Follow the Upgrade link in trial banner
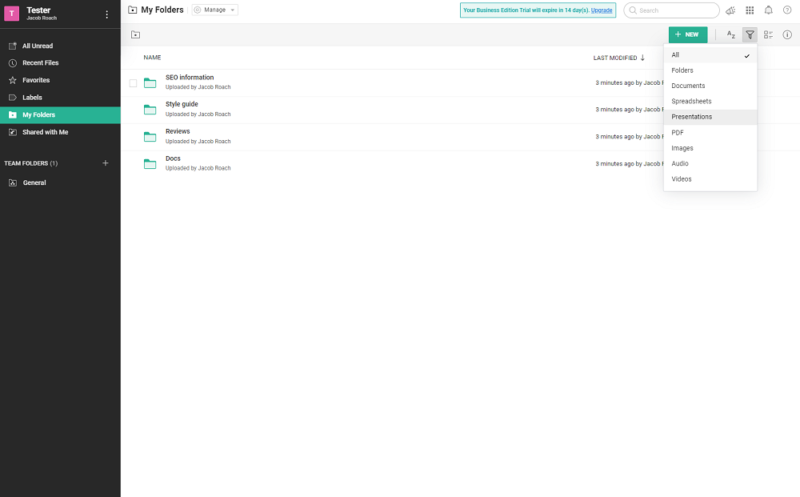 (x=602, y=10)
